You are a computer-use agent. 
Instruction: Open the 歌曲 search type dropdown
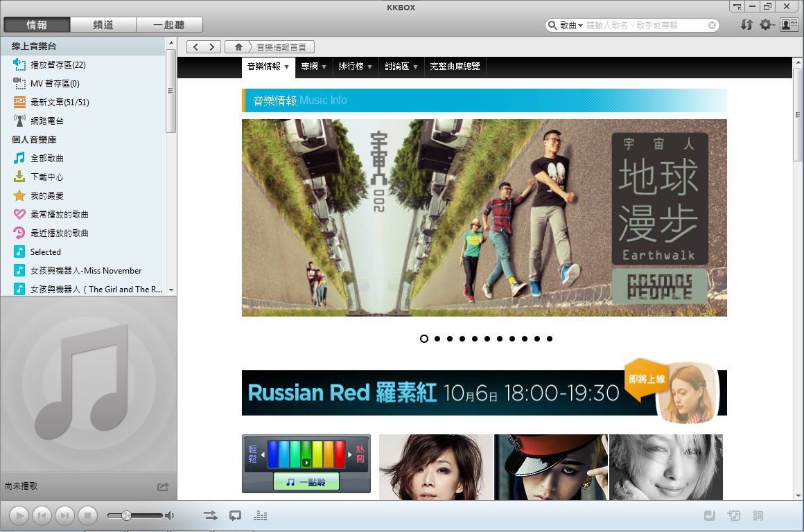click(x=571, y=25)
